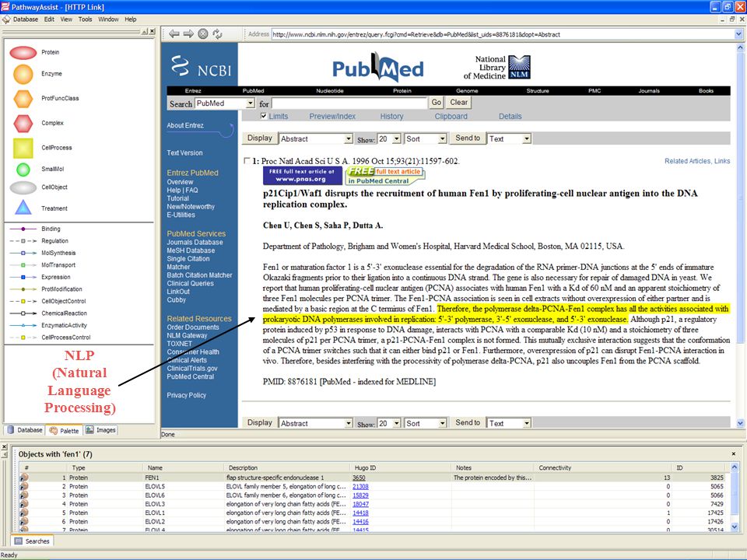Close the Objects with 'fen1' results panel
This screenshot has width=747, height=560.
pyautogui.click(x=733, y=453)
